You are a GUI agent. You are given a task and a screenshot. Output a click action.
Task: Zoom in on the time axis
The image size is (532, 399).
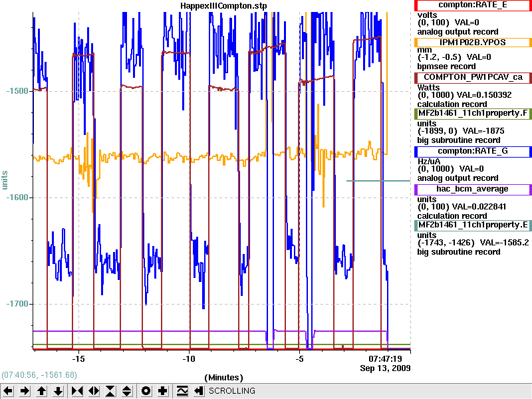point(77,391)
